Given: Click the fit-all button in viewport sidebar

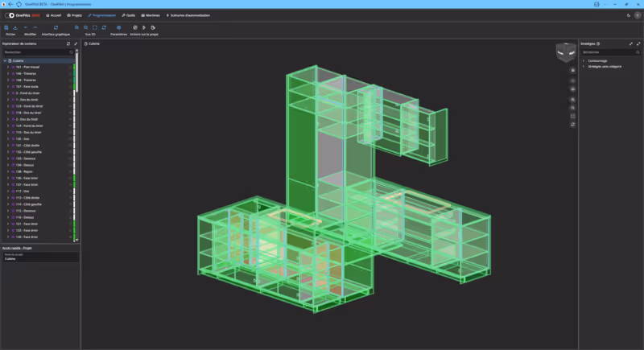Looking at the screenshot, I should tap(573, 116).
